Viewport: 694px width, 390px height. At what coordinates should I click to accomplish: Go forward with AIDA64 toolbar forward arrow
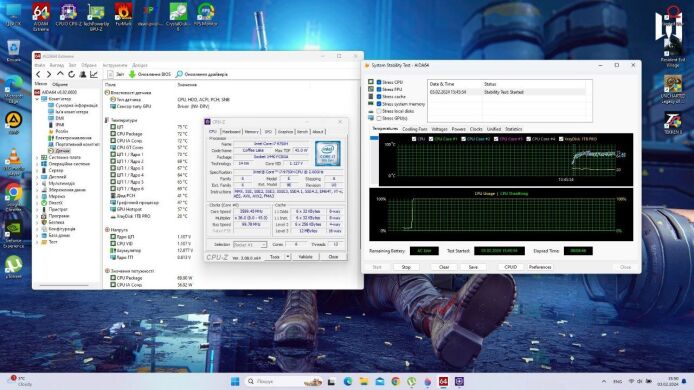tap(49, 74)
